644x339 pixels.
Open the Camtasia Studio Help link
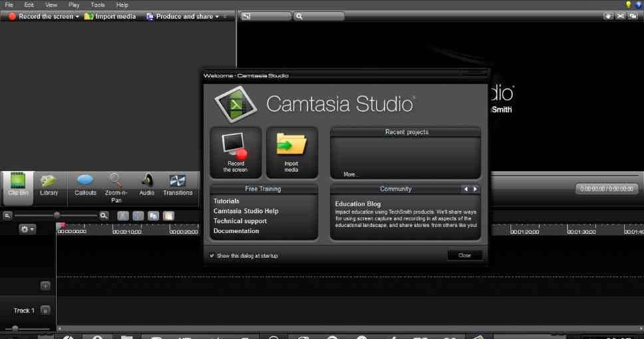coord(245,210)
